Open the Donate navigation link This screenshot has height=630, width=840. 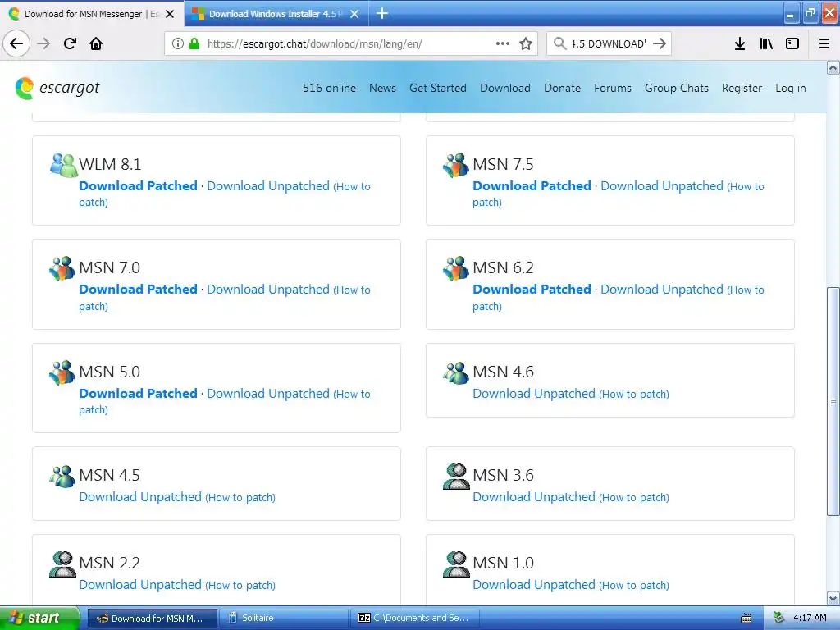[x=562, y=88]
